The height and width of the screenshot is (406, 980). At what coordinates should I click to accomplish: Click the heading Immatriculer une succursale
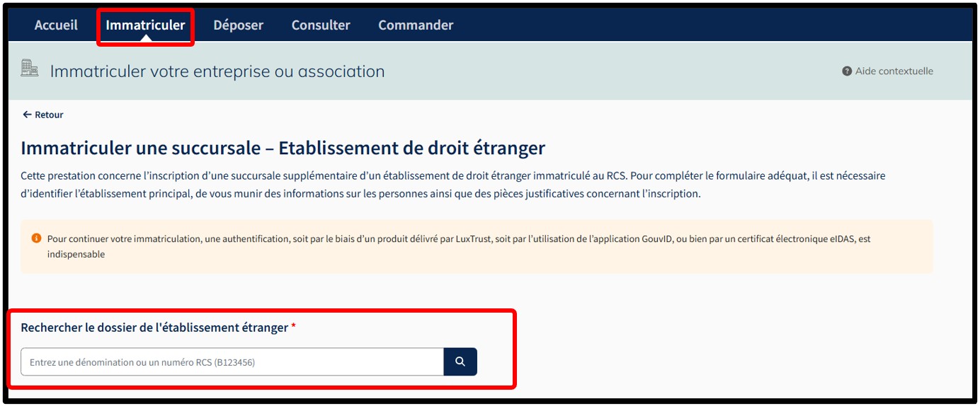(x=283, y=148)
